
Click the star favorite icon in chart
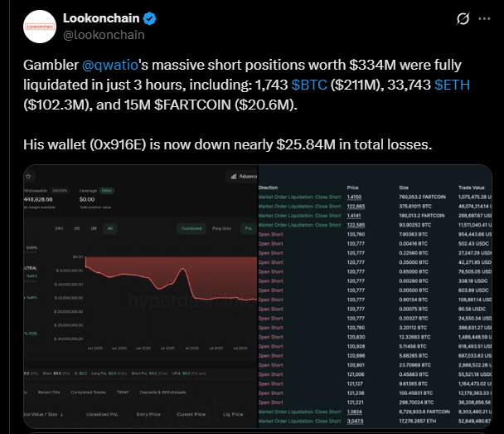pyautogui.click(x=28, y=176)
